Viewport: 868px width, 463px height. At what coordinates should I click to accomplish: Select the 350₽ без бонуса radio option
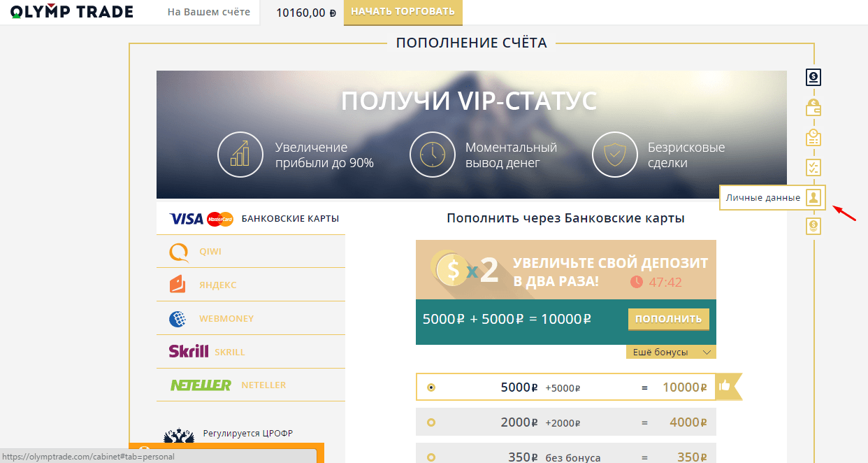click(x=431, y=457)
